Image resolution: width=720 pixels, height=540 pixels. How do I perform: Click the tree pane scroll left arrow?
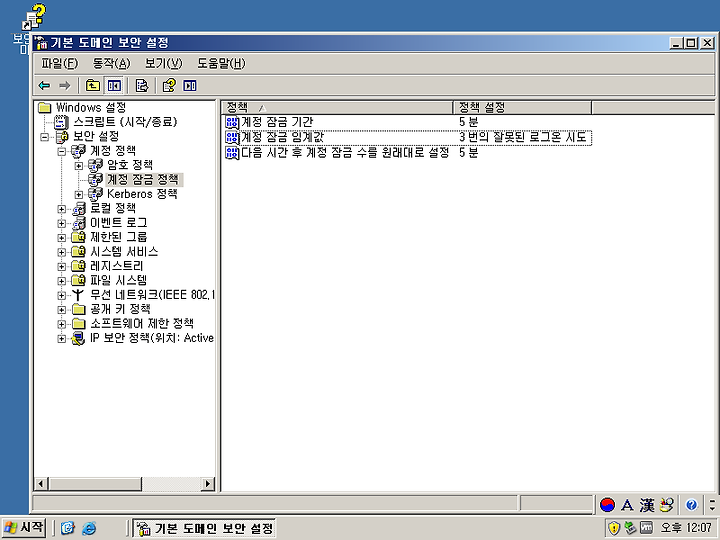pos(41,484)
